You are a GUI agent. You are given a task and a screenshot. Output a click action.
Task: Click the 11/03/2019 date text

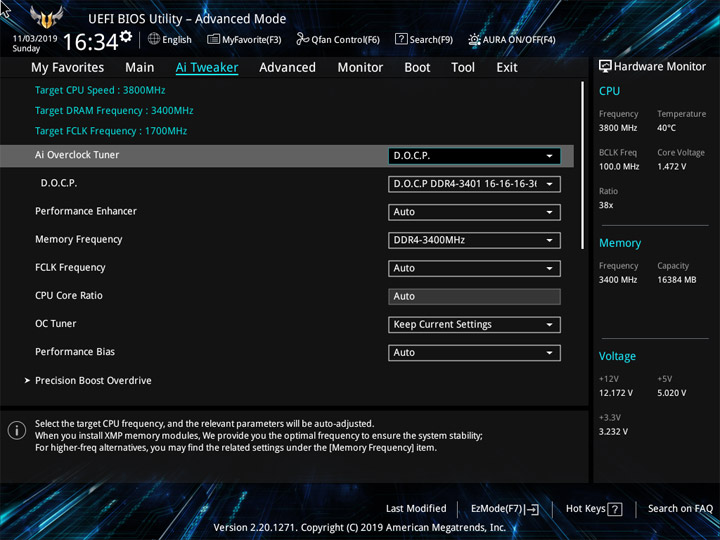click(35, 39)
